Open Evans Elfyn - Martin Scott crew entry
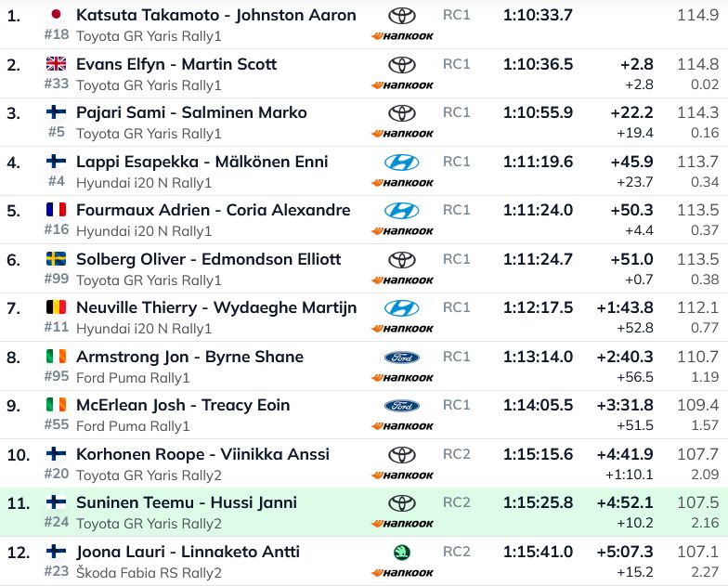Viewport: 728px width, 586px height. pyautogui.click(x=176, y=64)
